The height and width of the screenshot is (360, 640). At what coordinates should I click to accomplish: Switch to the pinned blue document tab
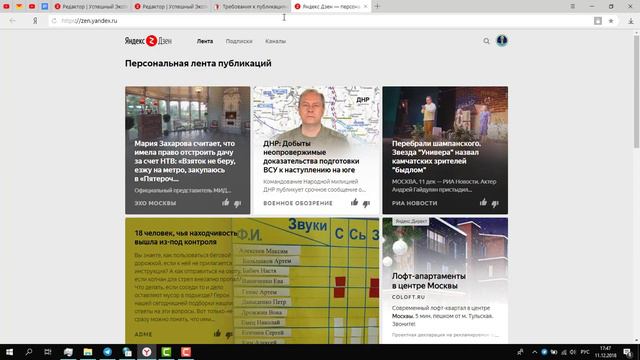45,6
